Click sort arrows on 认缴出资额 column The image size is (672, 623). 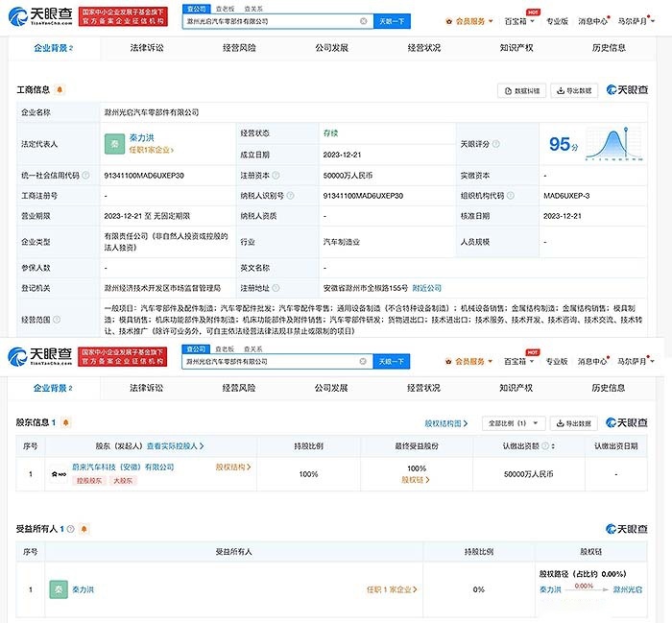point(553,446)
